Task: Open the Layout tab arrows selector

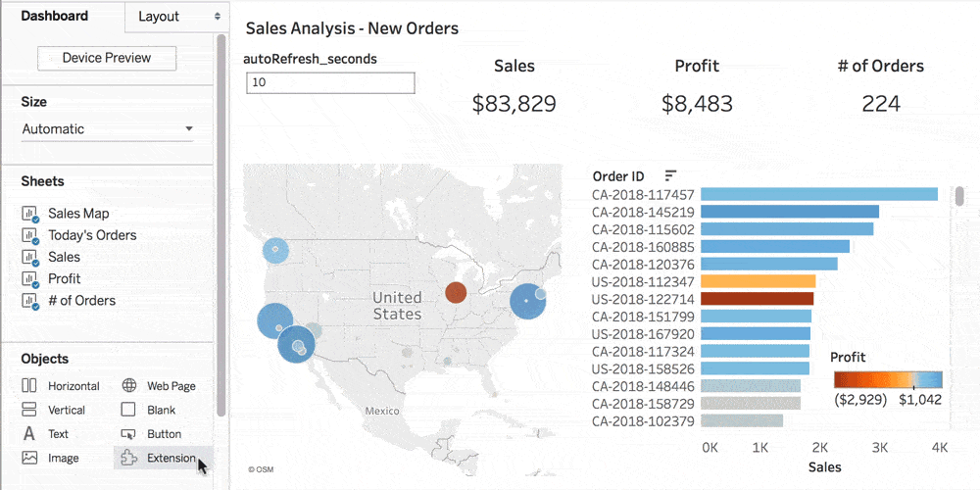Action: pos(217,17)
